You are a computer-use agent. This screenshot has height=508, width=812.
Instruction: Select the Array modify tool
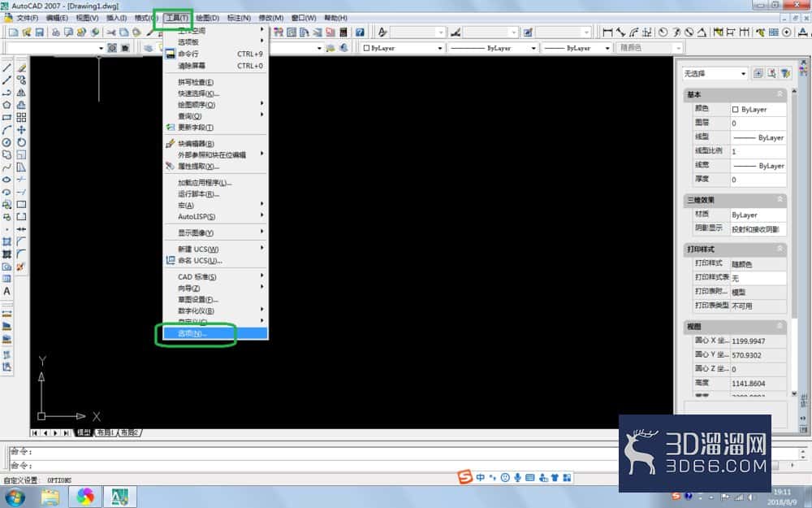21,118
